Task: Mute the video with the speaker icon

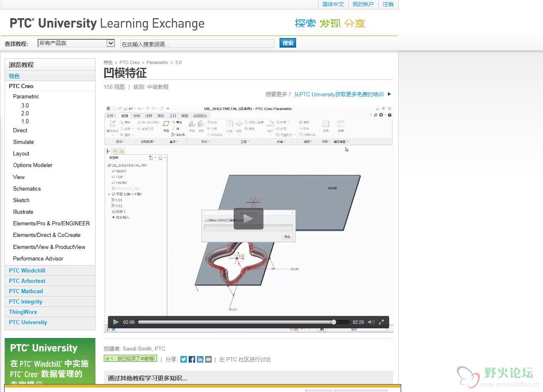Action: coord(371,322)
